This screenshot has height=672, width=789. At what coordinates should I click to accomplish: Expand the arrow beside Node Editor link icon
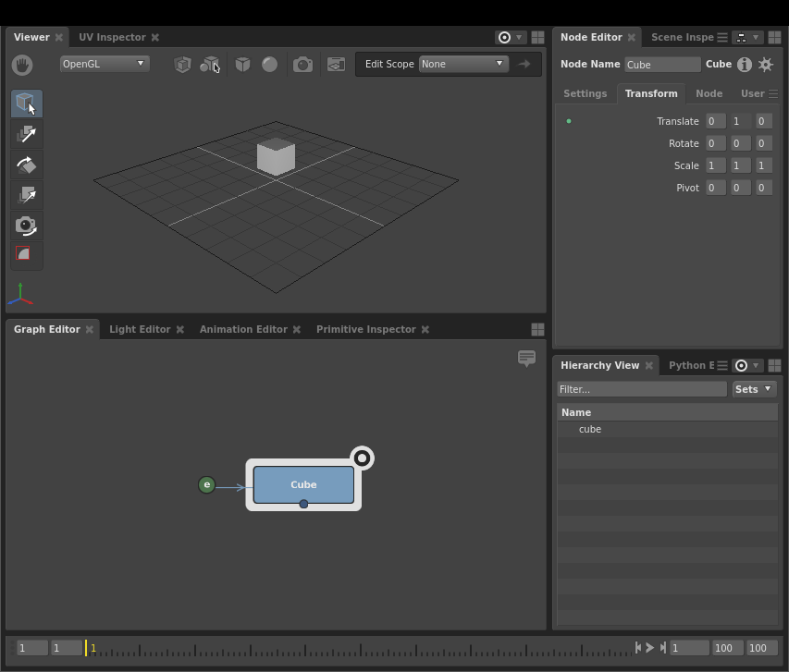(x=756, y=37)
